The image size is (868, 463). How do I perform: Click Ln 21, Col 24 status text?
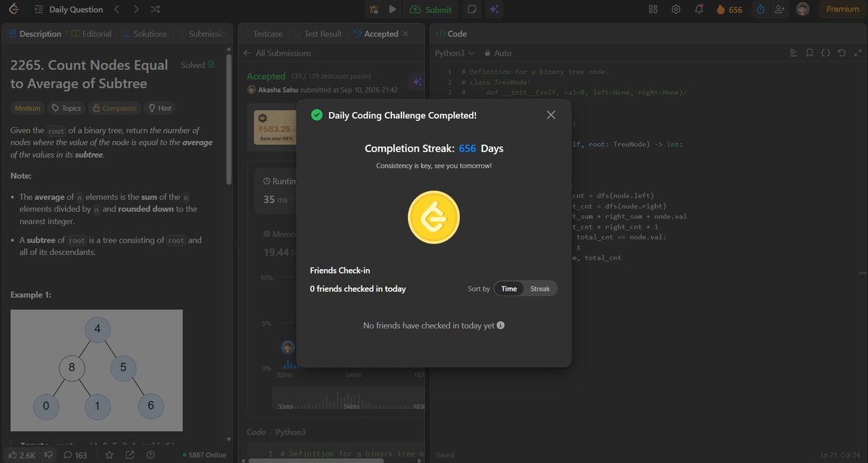pos(839,455)
